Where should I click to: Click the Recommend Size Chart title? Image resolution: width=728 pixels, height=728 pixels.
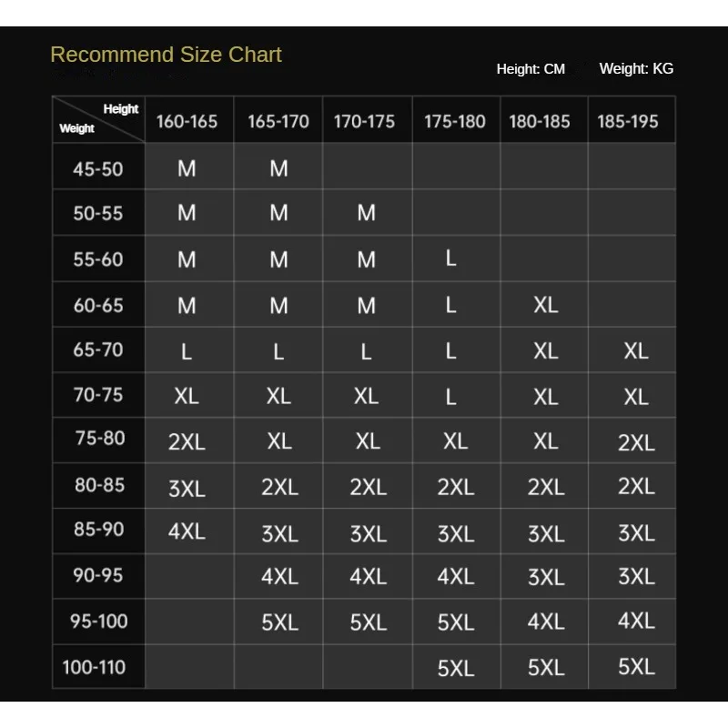point(166,55)
